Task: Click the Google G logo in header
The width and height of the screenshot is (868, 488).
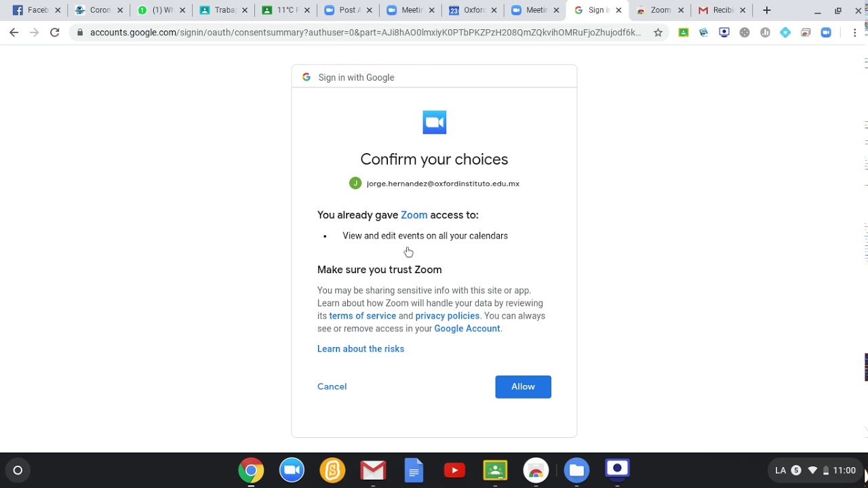Action: pyautogui.click(x=307, y=77)
